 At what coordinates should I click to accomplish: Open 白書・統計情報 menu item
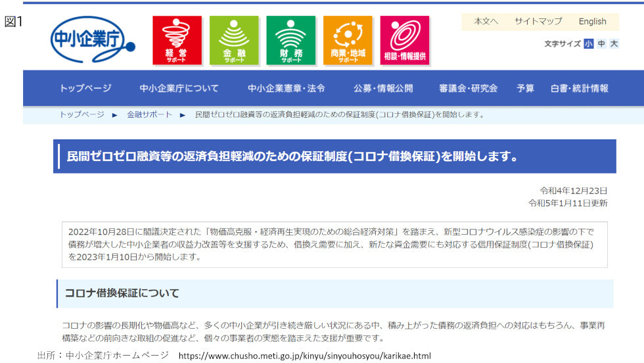tap(579, 88)
